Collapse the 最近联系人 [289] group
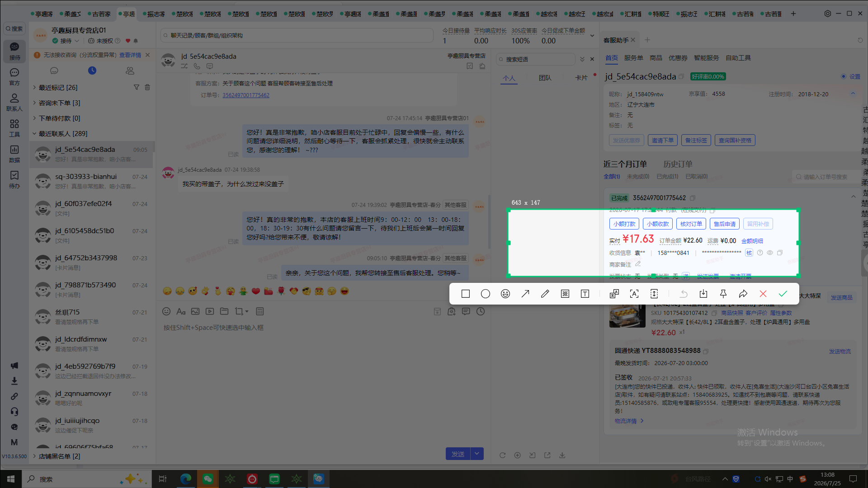The width and height of the screenshot is (868, 488). pyautogui.click(x=63, y=134)
